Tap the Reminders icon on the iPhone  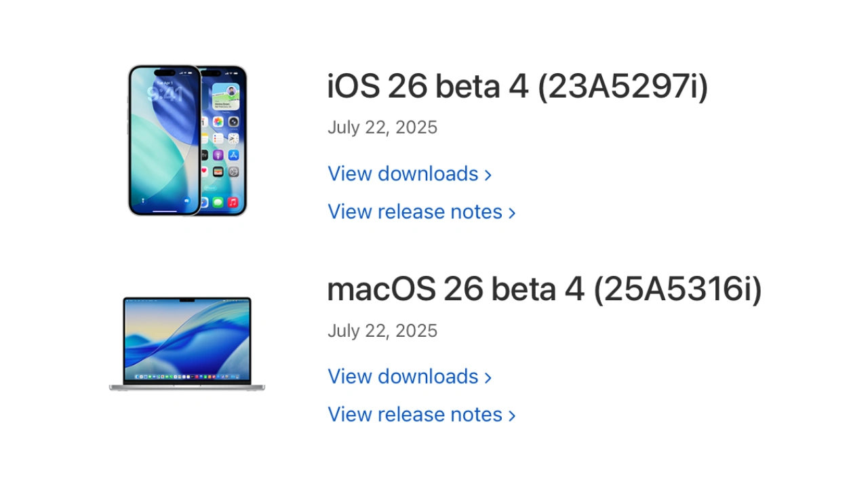coord(218,139)
